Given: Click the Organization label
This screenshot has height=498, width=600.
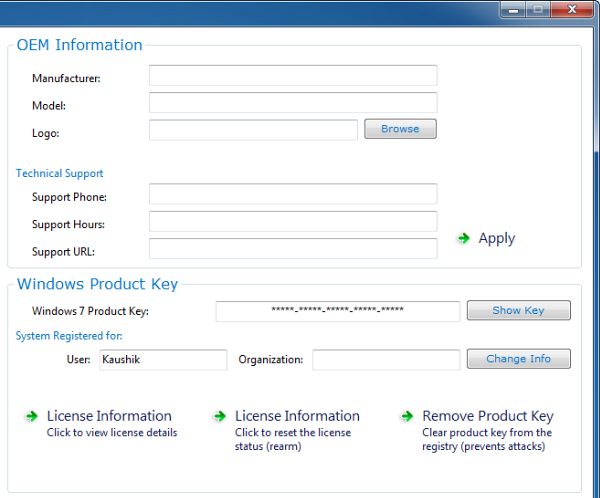Looking at the screenshot, I should click(x=271, y=360).
